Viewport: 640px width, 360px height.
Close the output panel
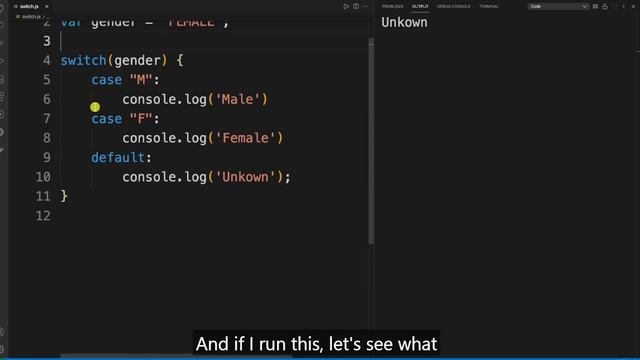[633, 7]
